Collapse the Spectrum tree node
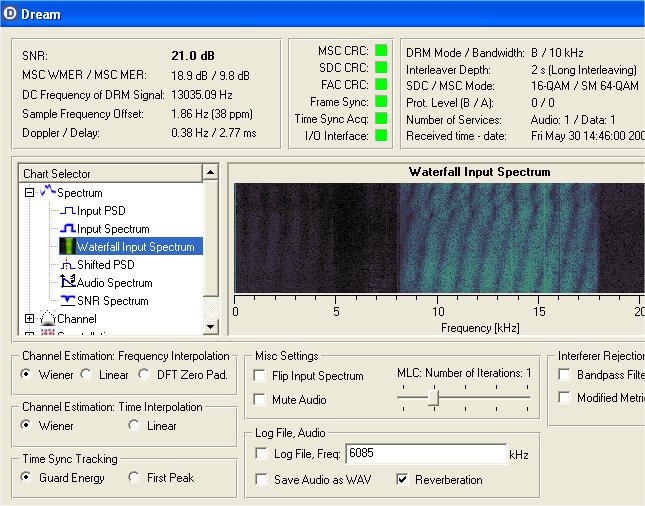This screenshot has width=645, height=506. point(29,193)
